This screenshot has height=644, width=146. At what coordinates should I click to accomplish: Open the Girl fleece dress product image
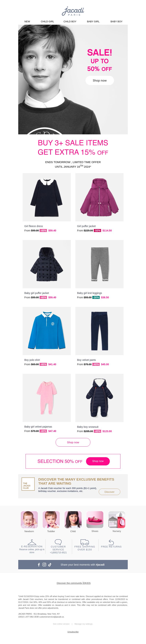(47, 197)
